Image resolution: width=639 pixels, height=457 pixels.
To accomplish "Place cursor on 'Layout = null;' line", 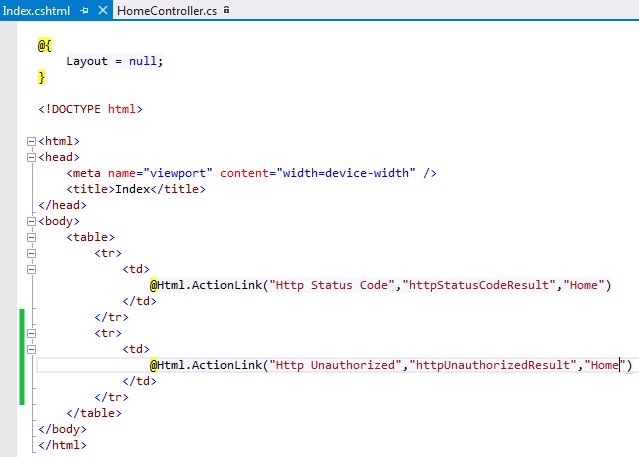I will pyautogui.click(x=115, y=61).
